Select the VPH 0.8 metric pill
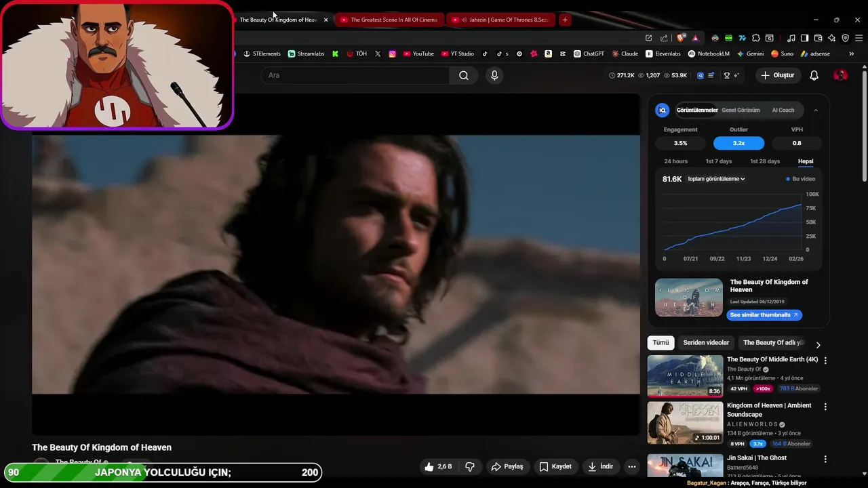Viewport: 868px width, 488px height. (797, 143)
